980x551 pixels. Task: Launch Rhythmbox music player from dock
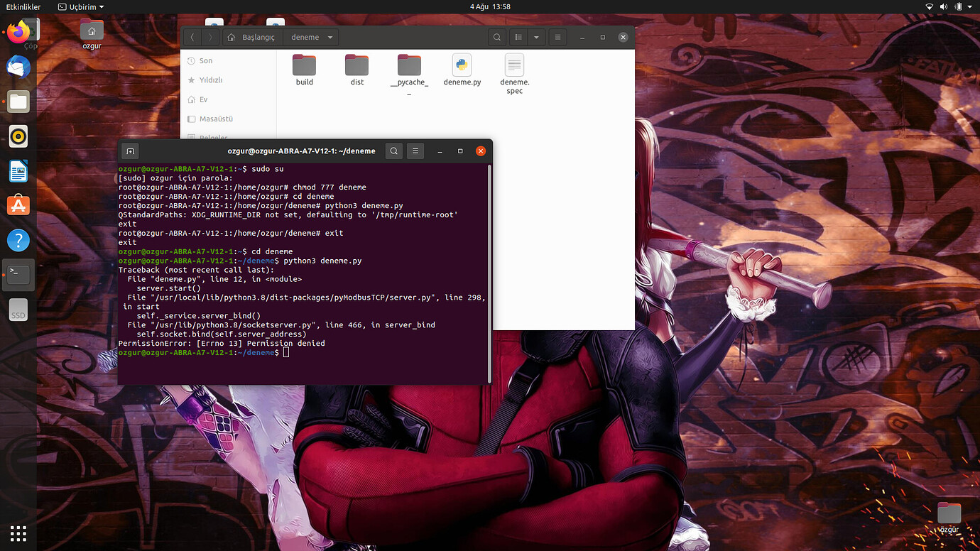(18, 136)
